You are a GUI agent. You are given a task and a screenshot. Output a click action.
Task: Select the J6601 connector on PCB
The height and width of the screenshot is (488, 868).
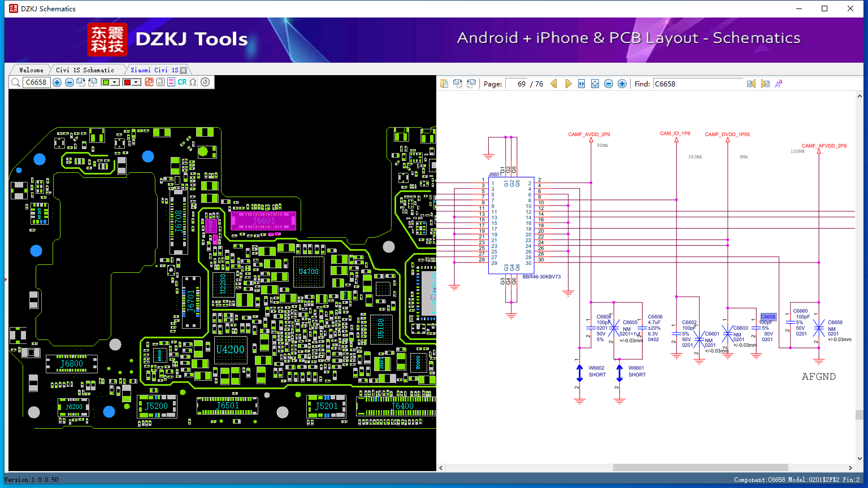263,221
